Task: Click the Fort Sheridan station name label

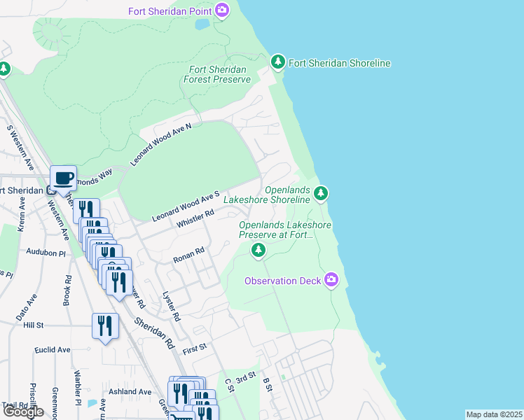Action: [x=22, y=190]
